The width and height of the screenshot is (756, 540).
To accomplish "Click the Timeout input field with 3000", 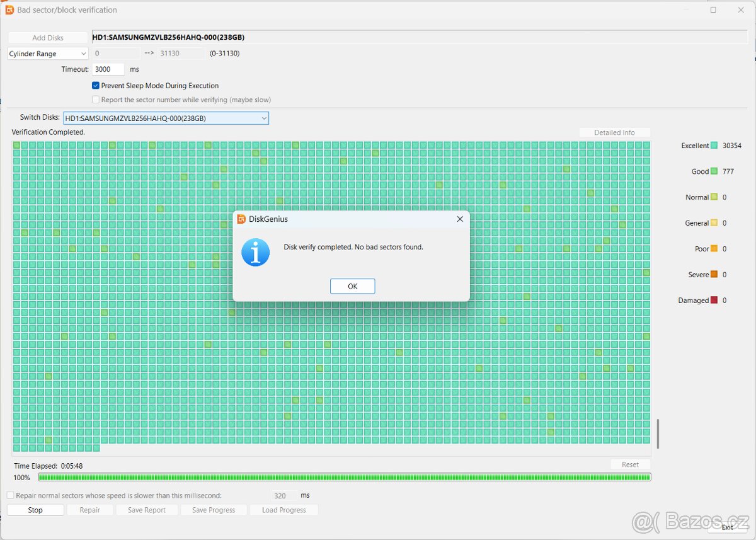I will point(108,69).
